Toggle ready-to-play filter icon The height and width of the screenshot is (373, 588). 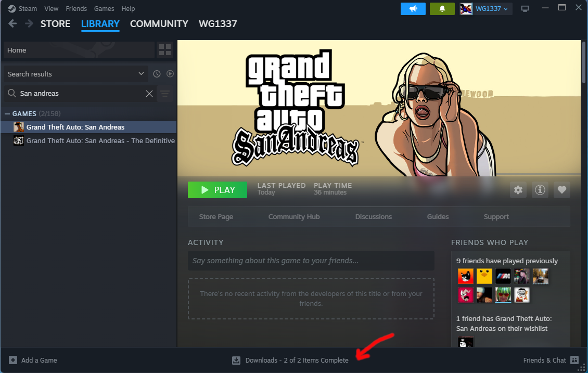click(x=170, y=74)
